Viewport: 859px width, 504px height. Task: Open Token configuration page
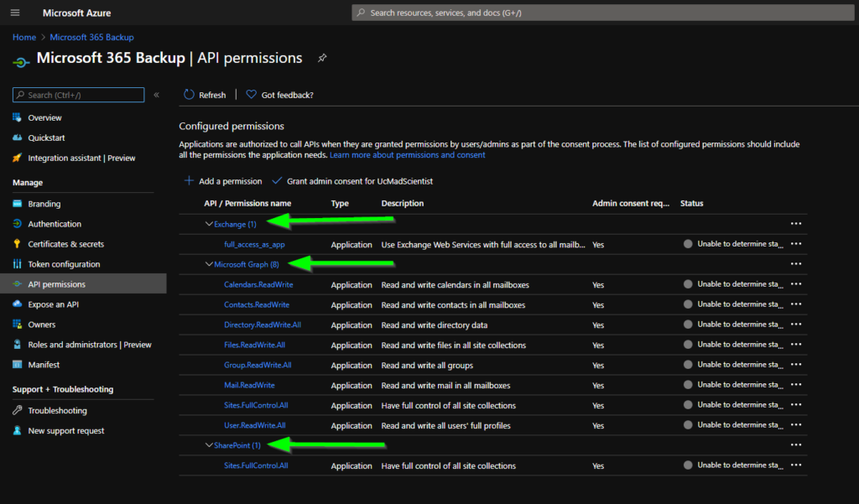coord(64,264)
